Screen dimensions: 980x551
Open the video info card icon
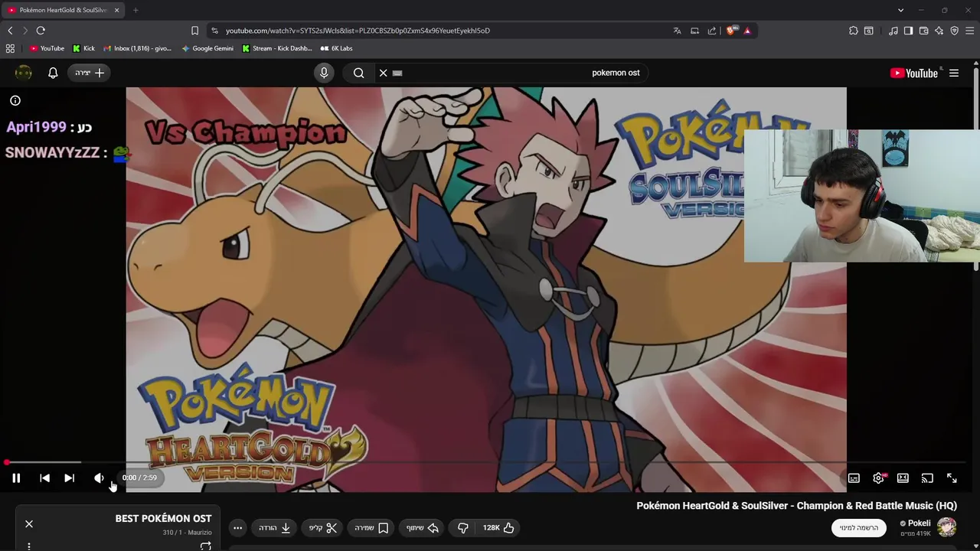[x=15, y=100]
